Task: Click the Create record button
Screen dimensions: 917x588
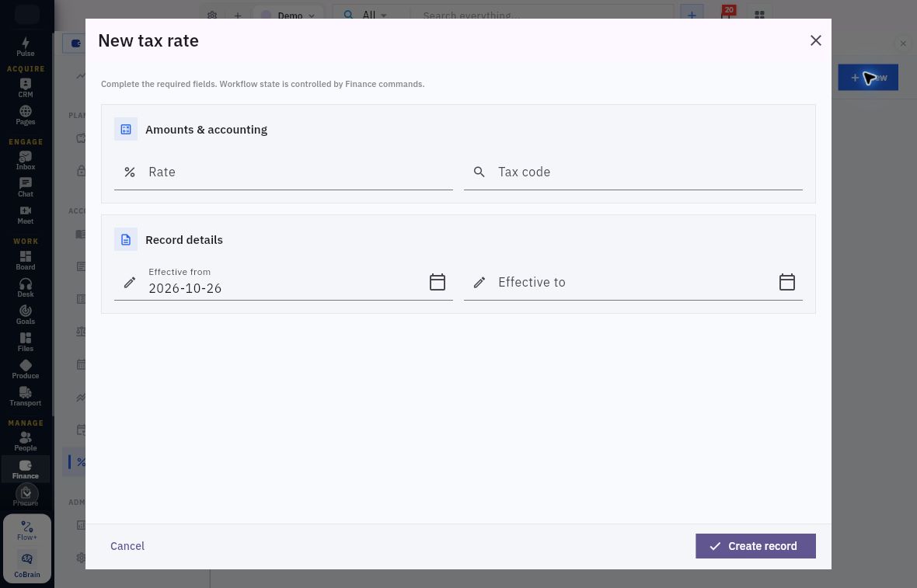Action: click(x=755, y=546)
